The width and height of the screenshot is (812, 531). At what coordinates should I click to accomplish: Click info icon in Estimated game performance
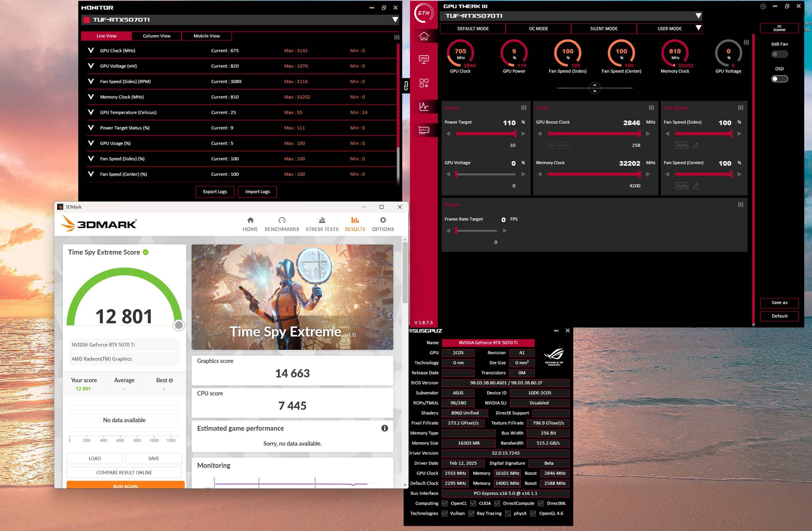pyautogui.click(x=385, y=428)
